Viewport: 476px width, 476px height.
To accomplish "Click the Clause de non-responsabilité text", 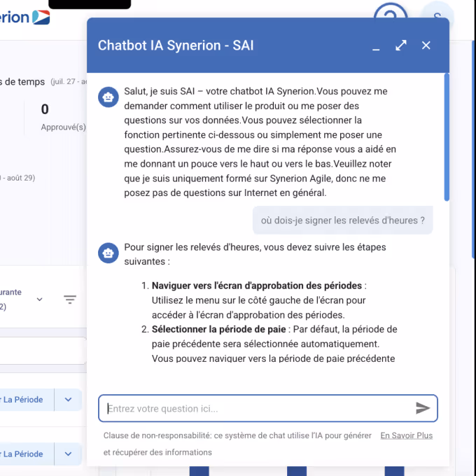I will pyautogui.click(x=237, y=444).
